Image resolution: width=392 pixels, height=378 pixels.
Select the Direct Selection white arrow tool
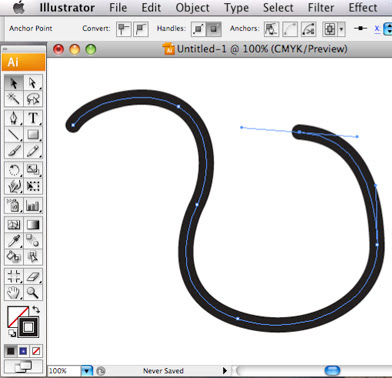[x=33, y=83]
